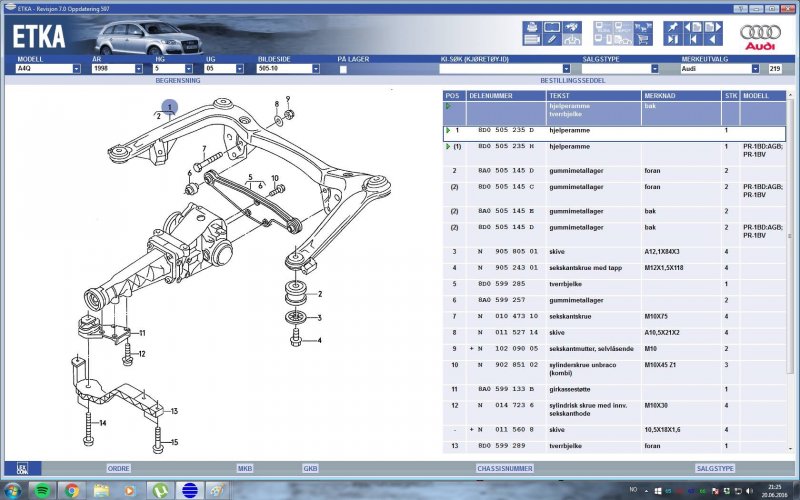Screen dimensions: 800x500
Task: Open Spotify from the taskbar
Action: pyautogui.click(x=43, y=490)
